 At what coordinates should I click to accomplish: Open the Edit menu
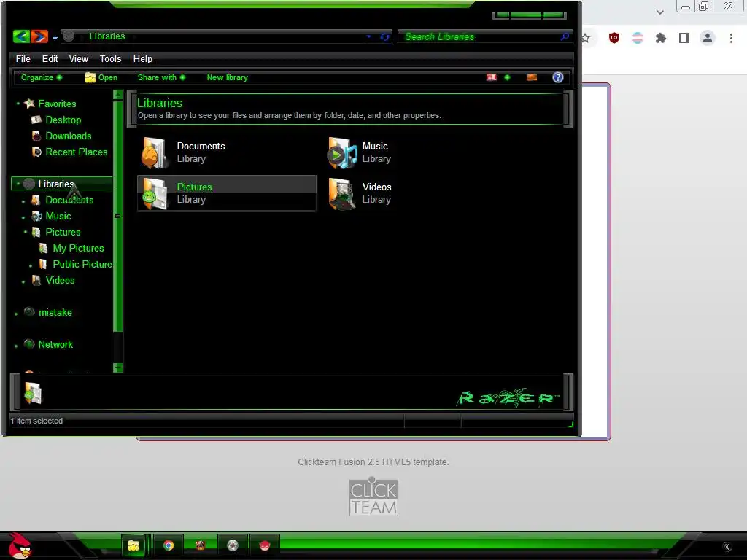50,58
